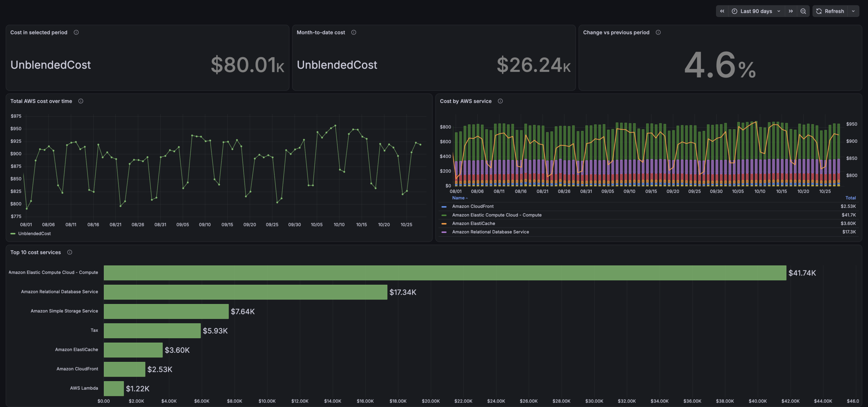
Task: Shift time range forward with double-right arrows
Action: [x=791, y=11]
